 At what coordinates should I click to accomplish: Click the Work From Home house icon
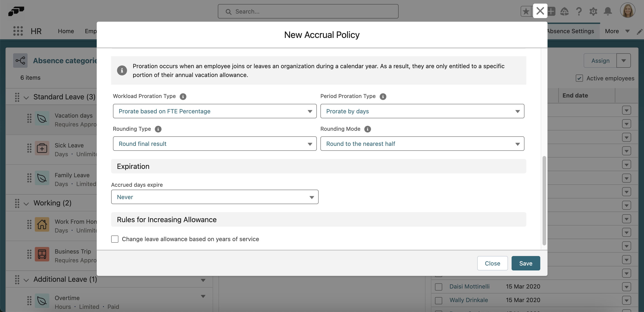(x=42, y=224)
